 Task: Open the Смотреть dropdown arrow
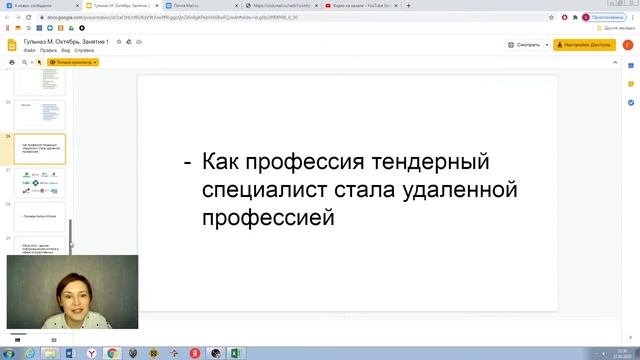coord(547,45)
